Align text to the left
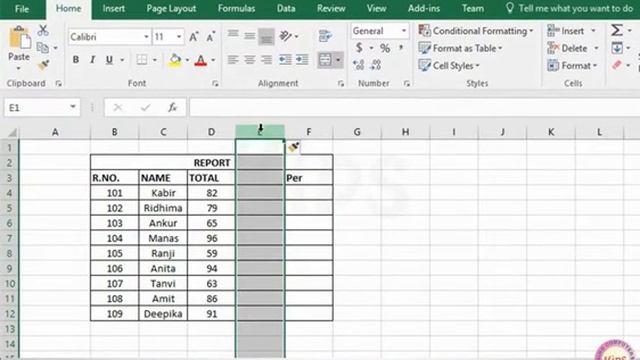This screenshot has width=640, height=360. pos(233,60)
